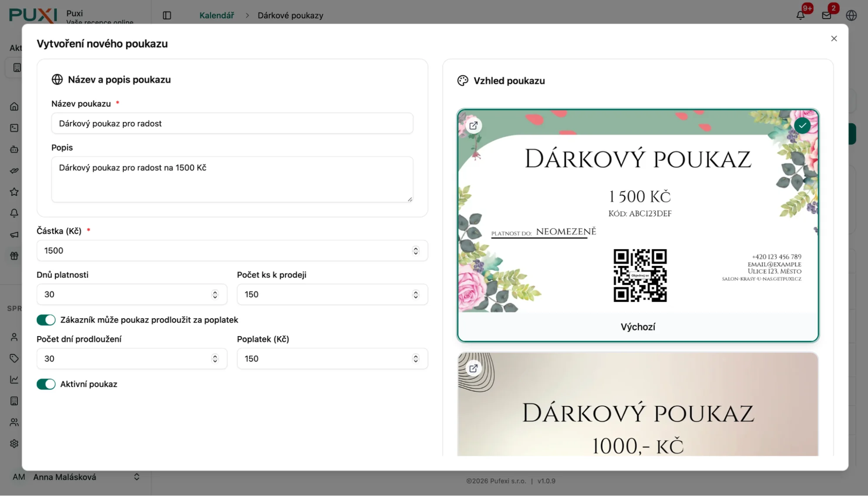The height and width of the screenshot is (496, 868).
Task: Toggle the Aktivní poukaz switch
Action: pos(46,384)
